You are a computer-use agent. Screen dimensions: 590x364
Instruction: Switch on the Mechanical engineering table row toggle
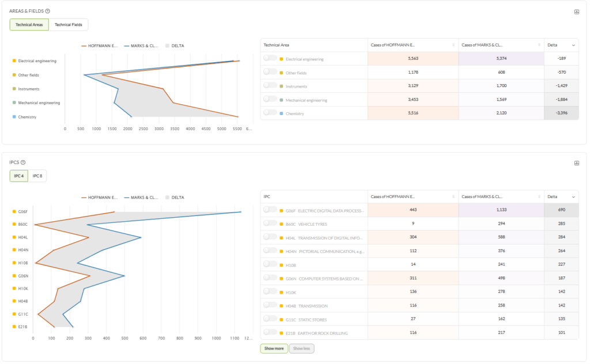click(x=270, y=99)
